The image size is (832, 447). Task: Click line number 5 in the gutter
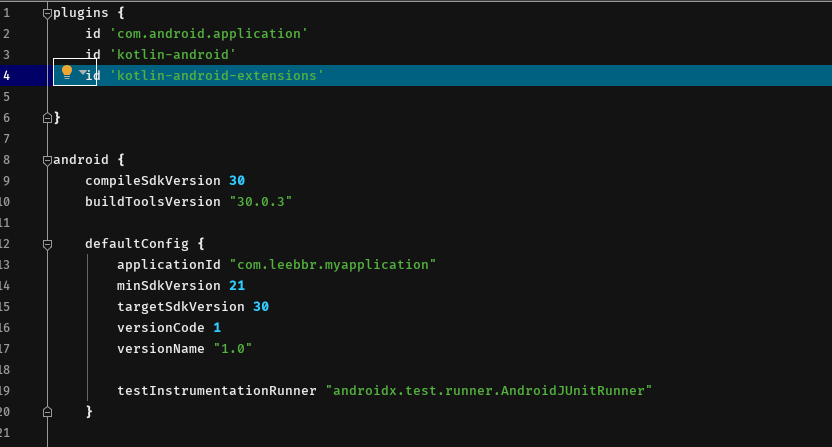click(6, 97)
